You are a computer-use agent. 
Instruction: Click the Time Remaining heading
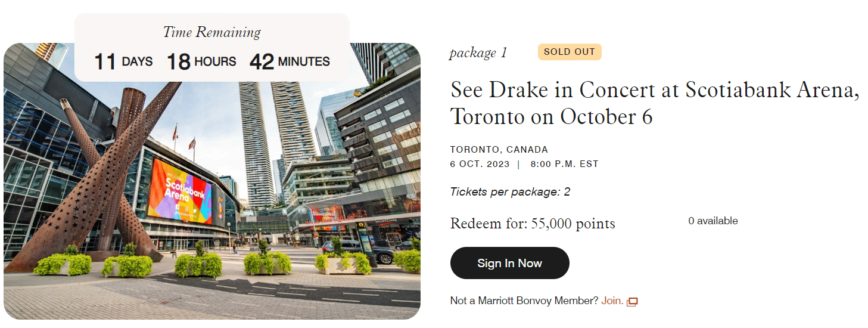pyautogui.click(x=211, y=32)
